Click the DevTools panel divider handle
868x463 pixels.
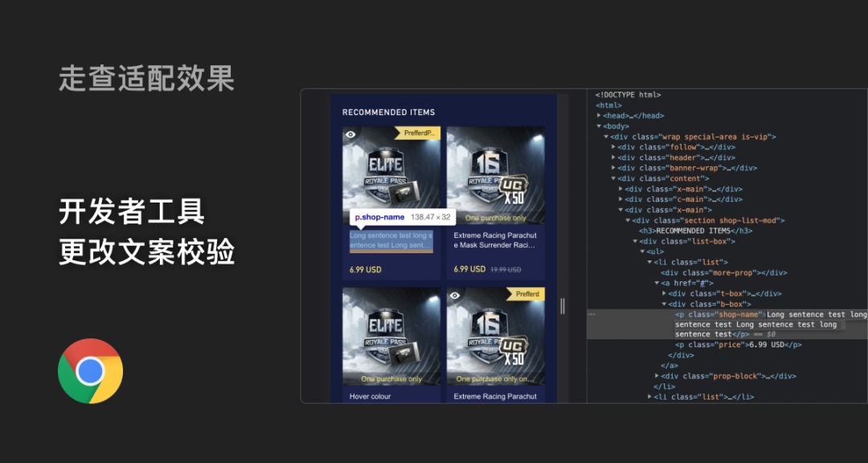pyautogui.click(x=563, y=306)
